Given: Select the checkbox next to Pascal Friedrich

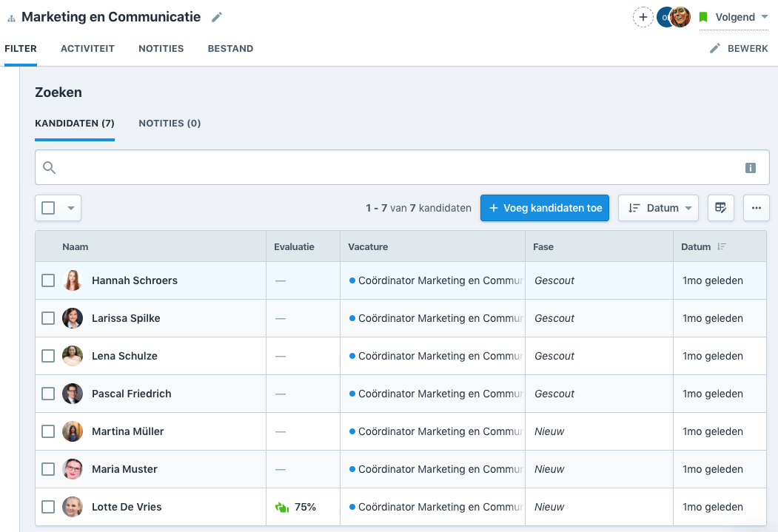Looking at the screenshot, I should pyautogui.click(x=48, y=394).
